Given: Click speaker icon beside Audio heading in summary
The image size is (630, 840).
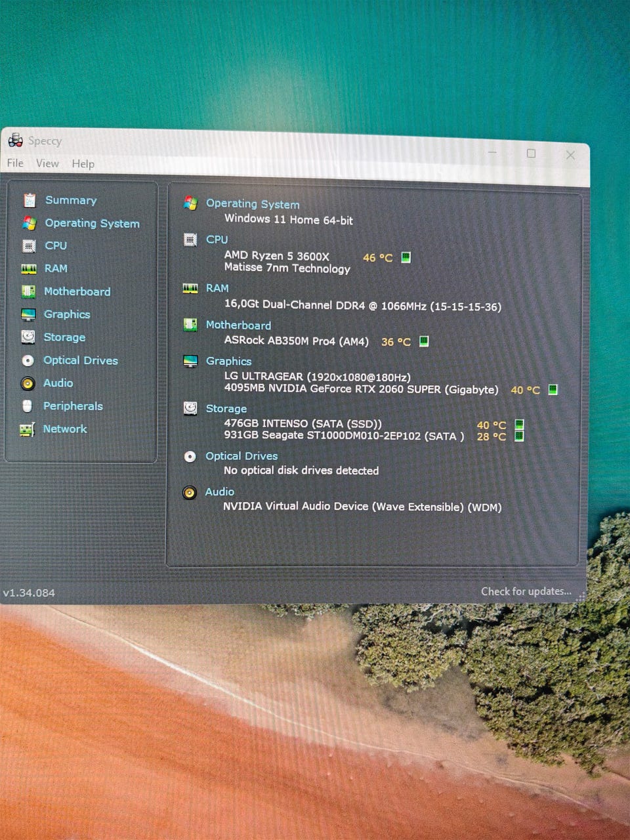Looking at the screenshot, I should tap(190, 492).
